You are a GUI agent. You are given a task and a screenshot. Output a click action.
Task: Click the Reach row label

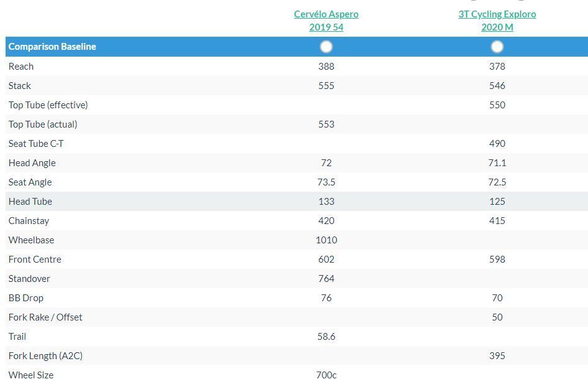(x=21, y=67)
